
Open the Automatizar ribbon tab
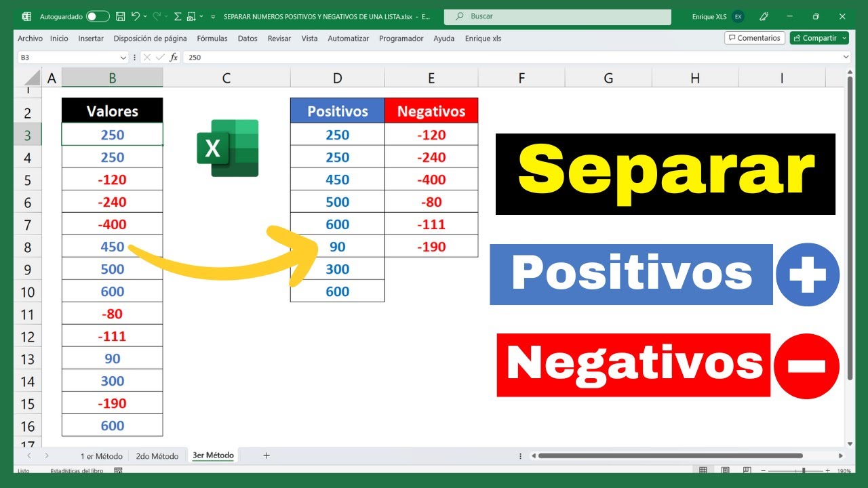click(x=348, y=39)
